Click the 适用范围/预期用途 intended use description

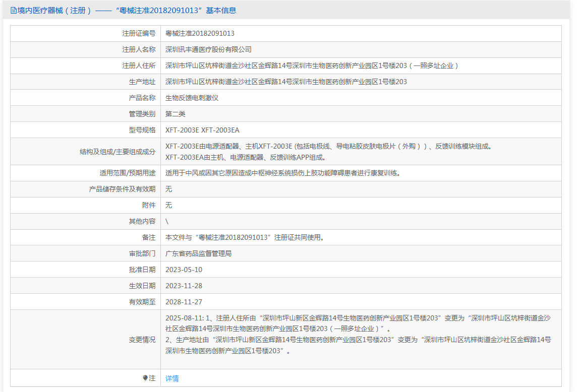point(282,173)
